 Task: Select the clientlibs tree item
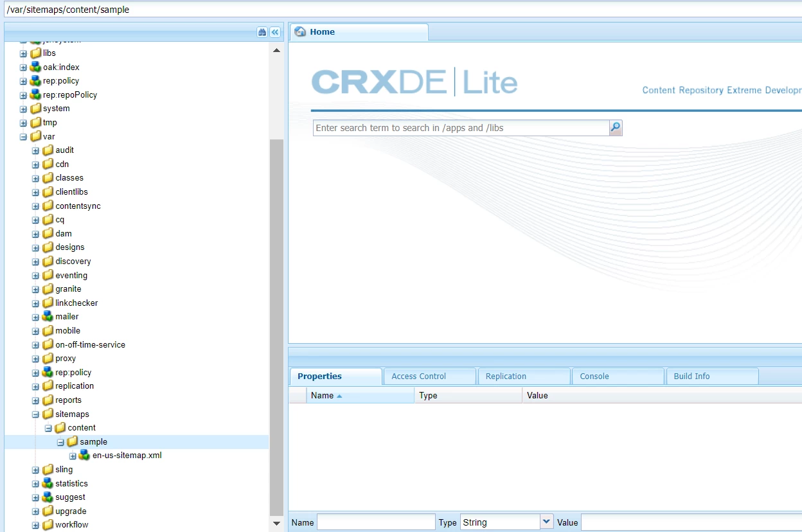pyautogui.click(x=71, y=191)
